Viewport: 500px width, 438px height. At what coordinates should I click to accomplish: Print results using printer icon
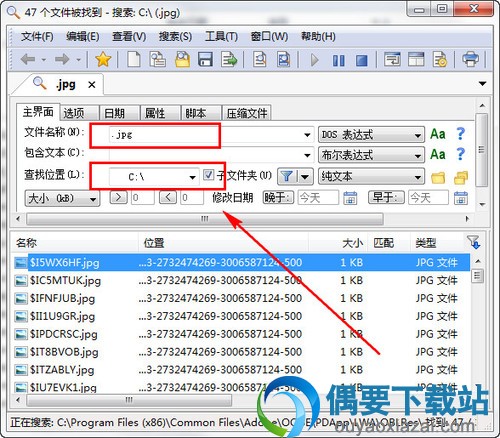(x=470, y=60)
